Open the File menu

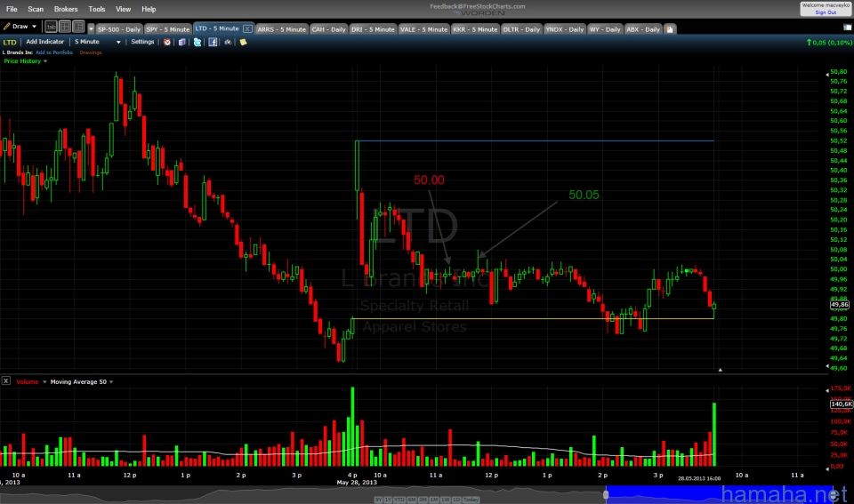[12, 9]
